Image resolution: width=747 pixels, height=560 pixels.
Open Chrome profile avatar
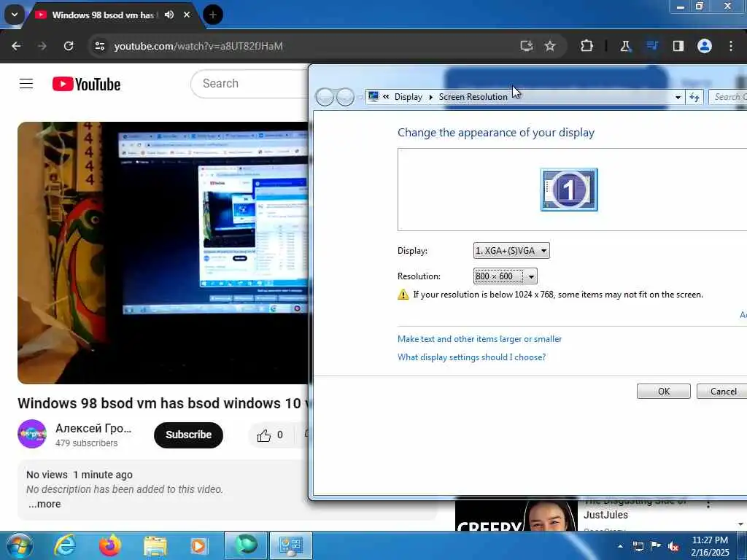tap(705, 46)
